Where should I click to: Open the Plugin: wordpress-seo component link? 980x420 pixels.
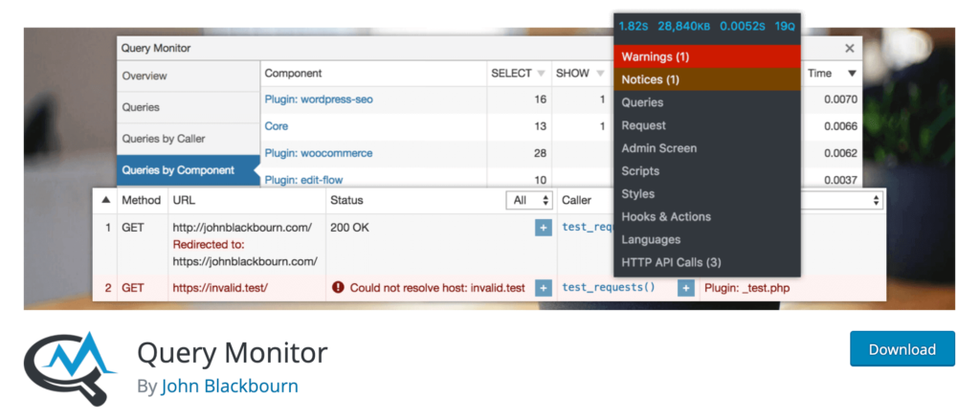click(319, 99)
